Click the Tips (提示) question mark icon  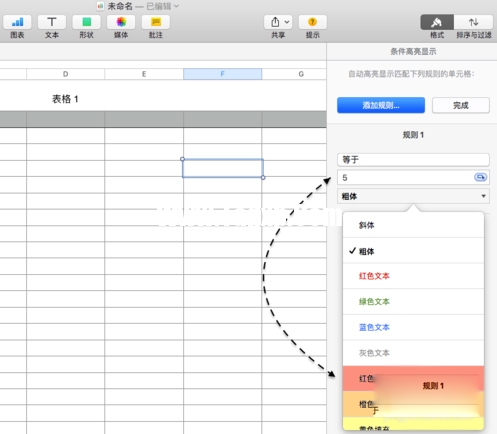tap(313, 22)
